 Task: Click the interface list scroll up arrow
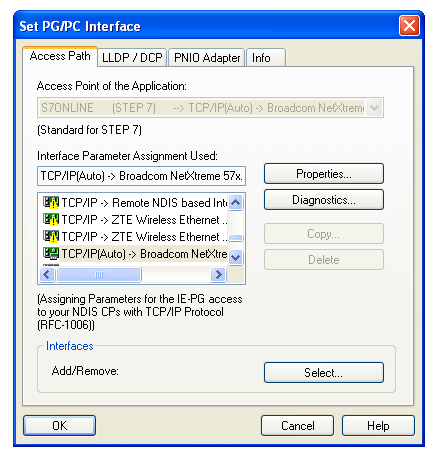click(236, 202)
